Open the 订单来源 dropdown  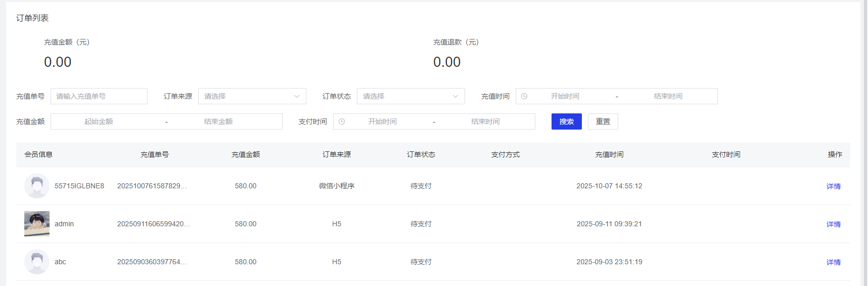coord(252,96)
